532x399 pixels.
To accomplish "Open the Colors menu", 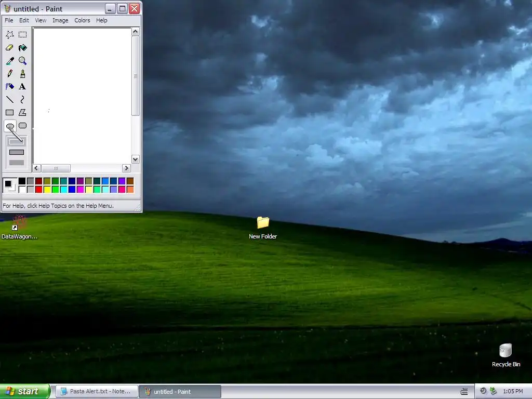I will [83, 20].
